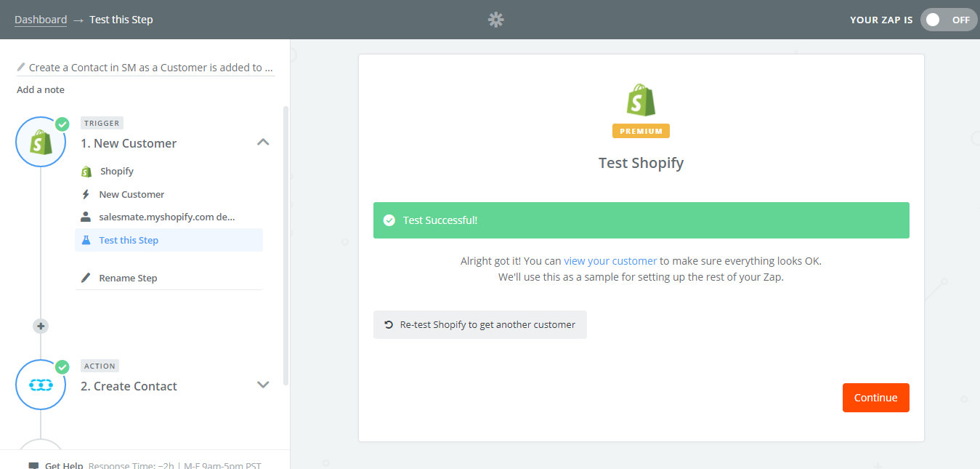
Task: Click the flask icon beside Test this Step
Action: coord(86,240)
